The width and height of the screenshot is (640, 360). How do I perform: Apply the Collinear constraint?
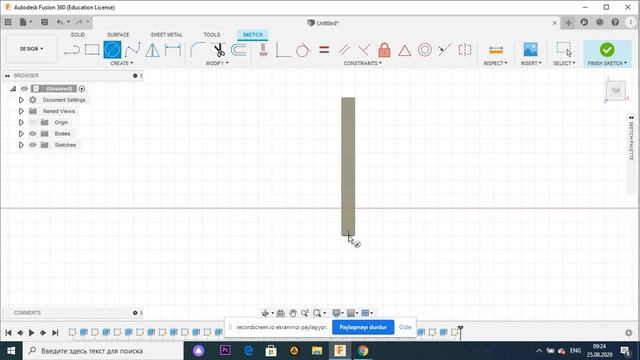click(444, 50)
